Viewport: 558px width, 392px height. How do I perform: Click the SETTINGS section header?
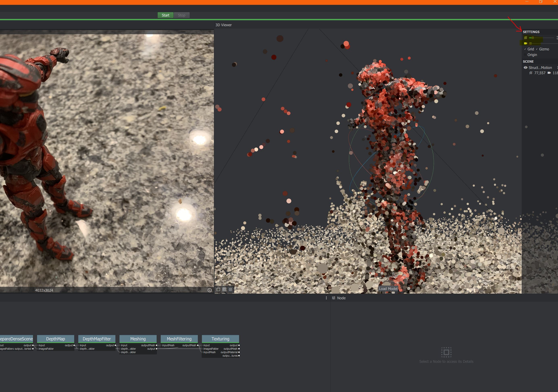531,32
